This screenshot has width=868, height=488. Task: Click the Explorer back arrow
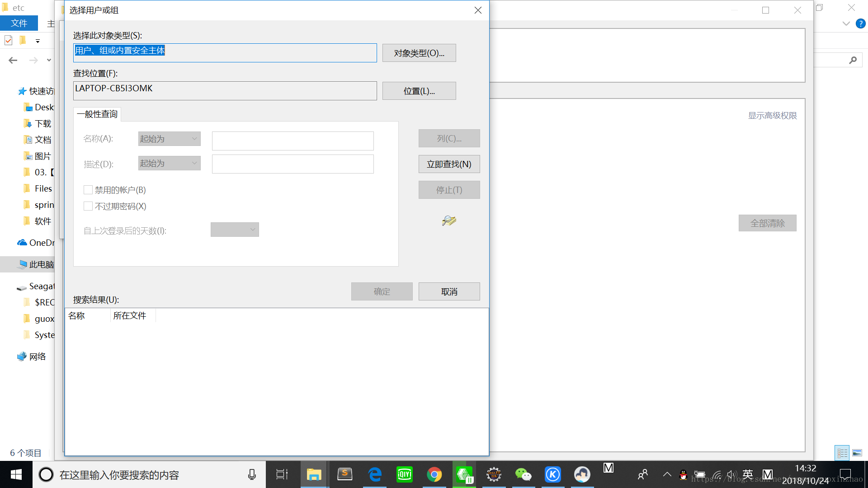click(13, 60)
